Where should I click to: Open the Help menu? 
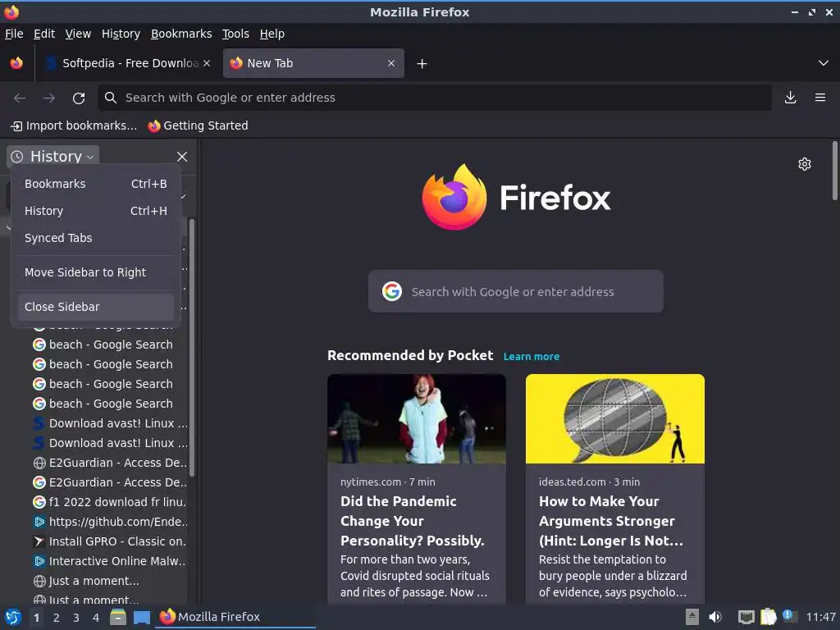click(272, 34)
